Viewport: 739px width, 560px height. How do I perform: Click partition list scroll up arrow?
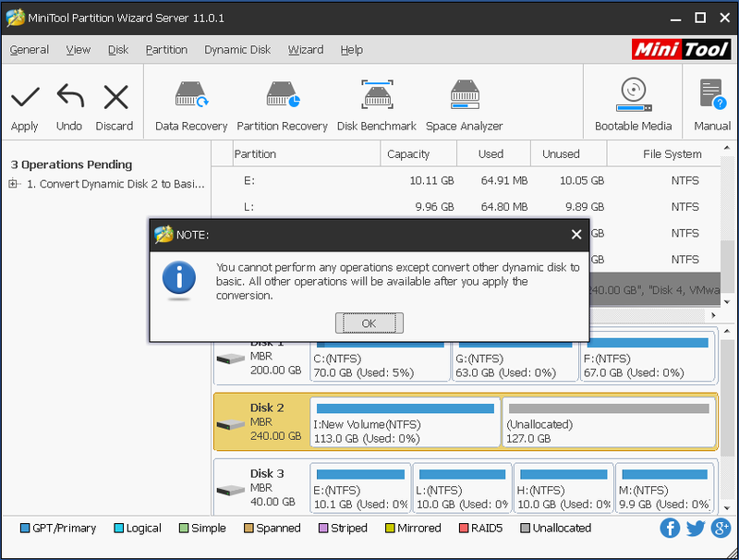(x=727, y=148)
